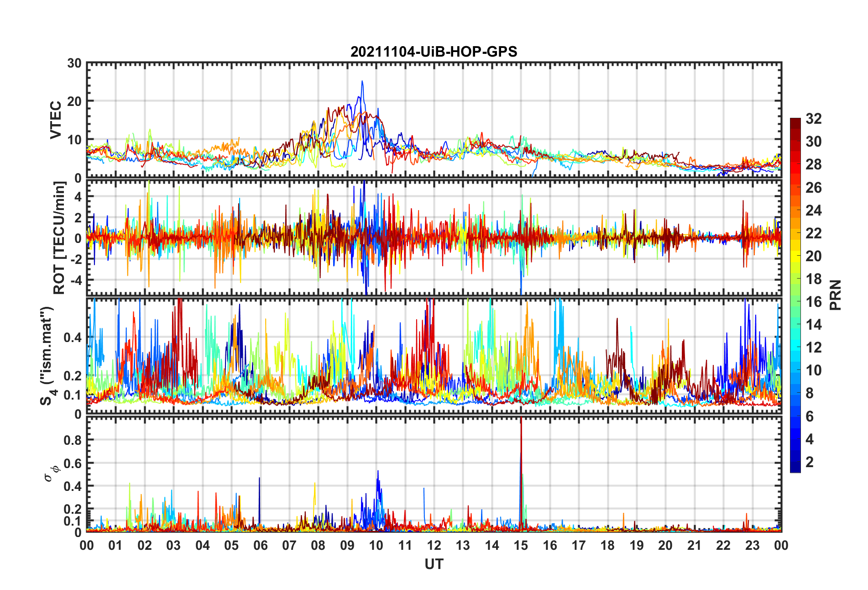Click the S4 ("ism.mat") axis label

click(47, 356)
